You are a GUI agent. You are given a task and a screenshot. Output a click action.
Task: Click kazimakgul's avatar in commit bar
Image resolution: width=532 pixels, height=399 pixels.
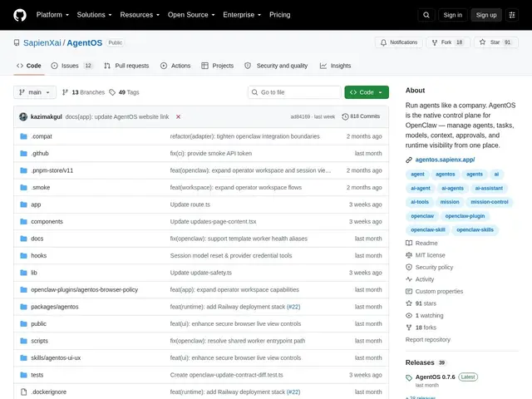click(23, 116)
